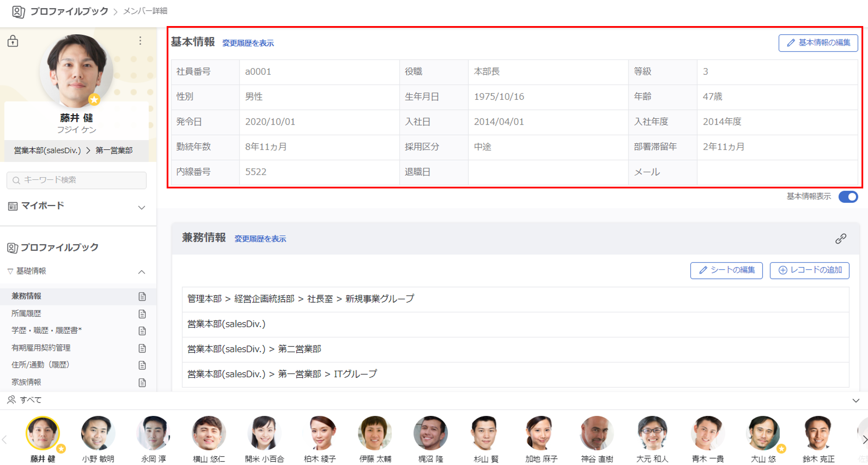Select member thumbnail 藤井 健
This screenshot has width=868, height=465.
[43, 433]
